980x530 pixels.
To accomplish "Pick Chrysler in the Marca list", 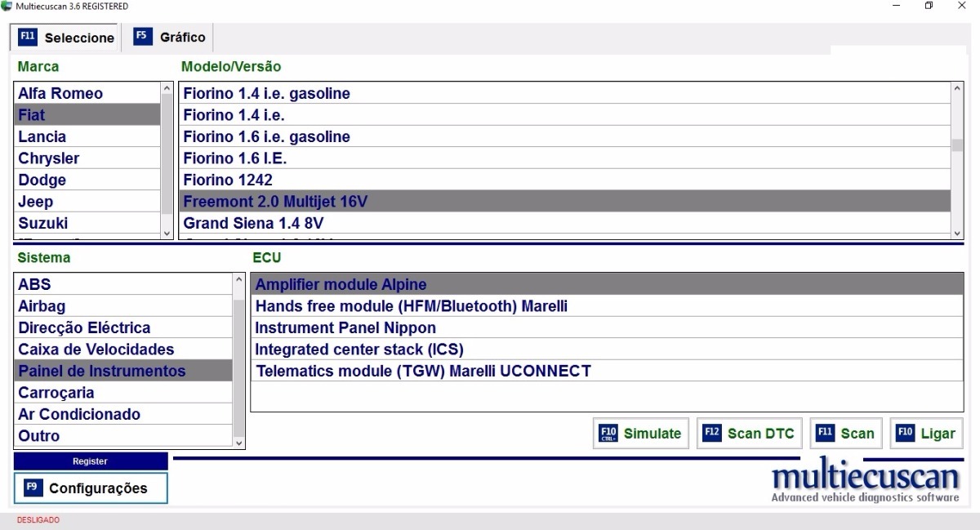I will [87, 158].
